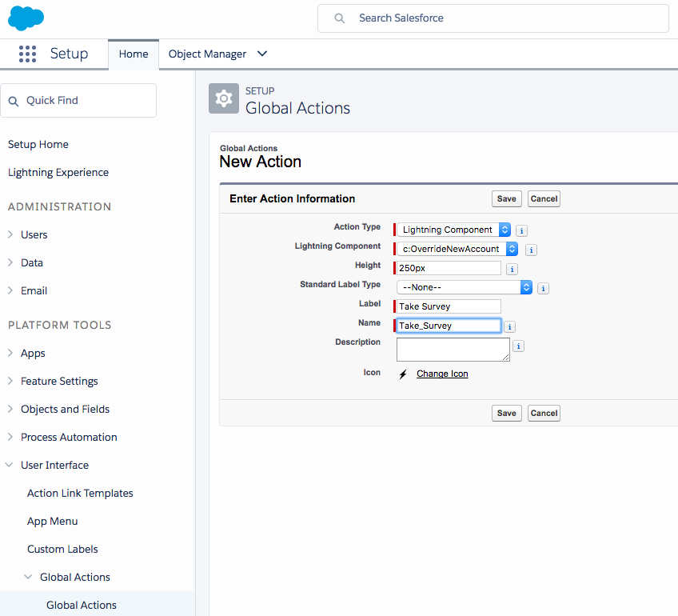Screen dimensions: 678x616
Task: Click the ADMINISTRATION section header
Action: pyautogui.click(x=60, y=206)
